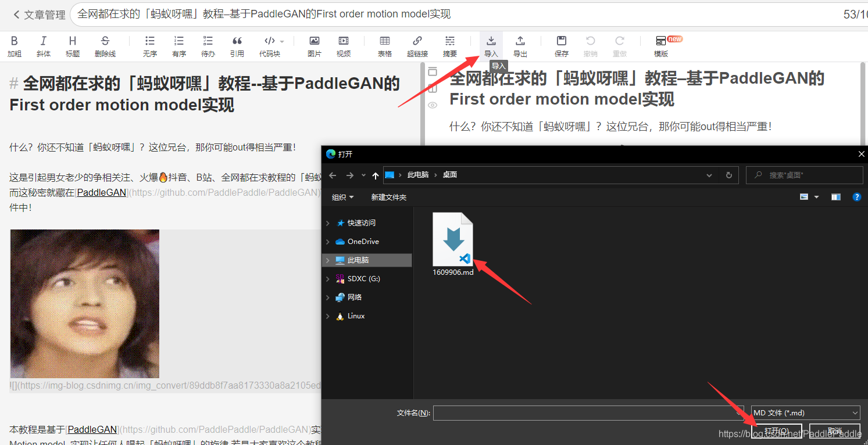Select the 1609906.md file
The image size is (868, 445).
tap(453, 245)
